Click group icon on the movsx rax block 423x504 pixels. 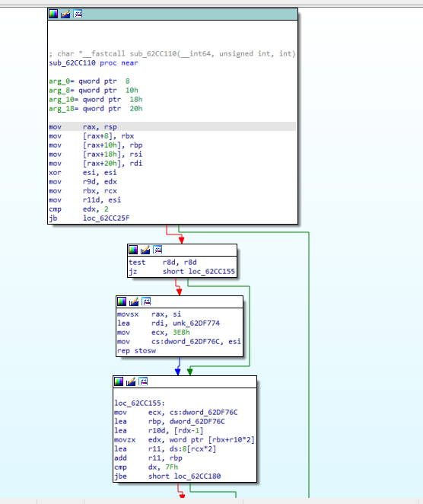click(146, 301)
